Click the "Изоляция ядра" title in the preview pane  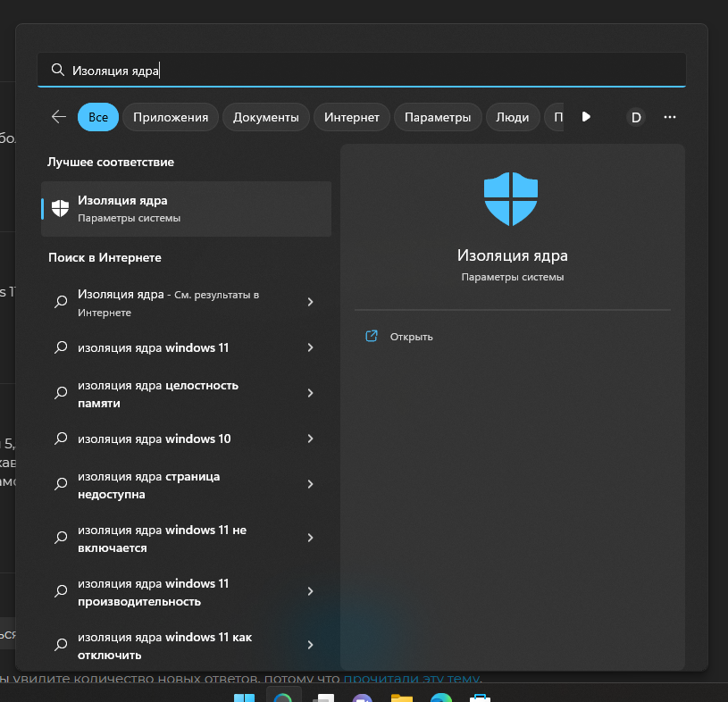512,255
